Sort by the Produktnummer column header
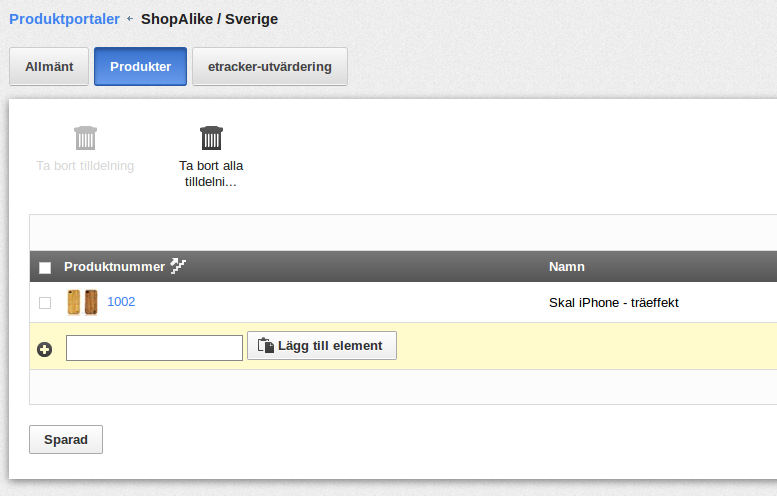 click(x=114, y=267)
